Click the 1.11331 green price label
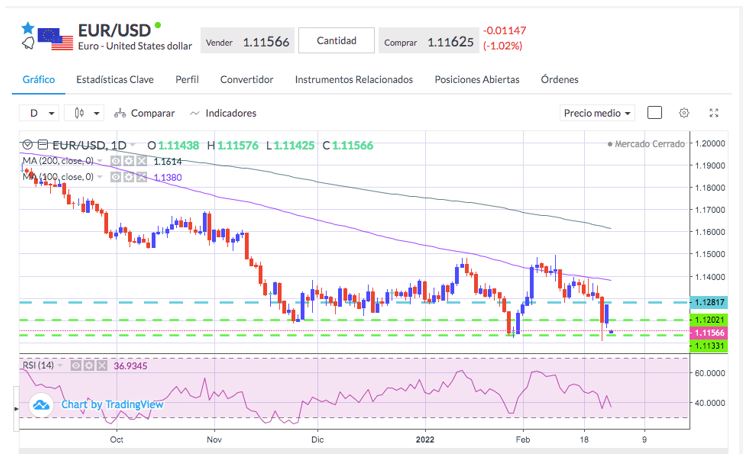This screenshot has width=746, height=463. click(709, 346)
